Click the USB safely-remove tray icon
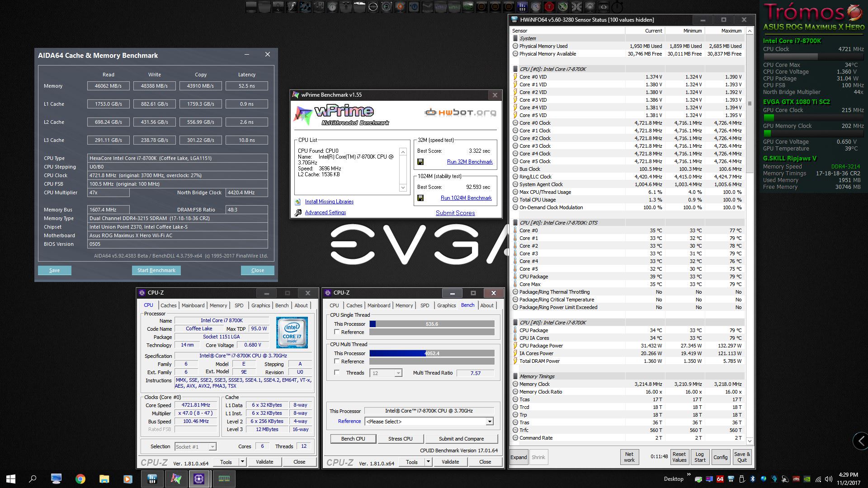Viewport: 868px width, 488px height. (x=742, y=479)
